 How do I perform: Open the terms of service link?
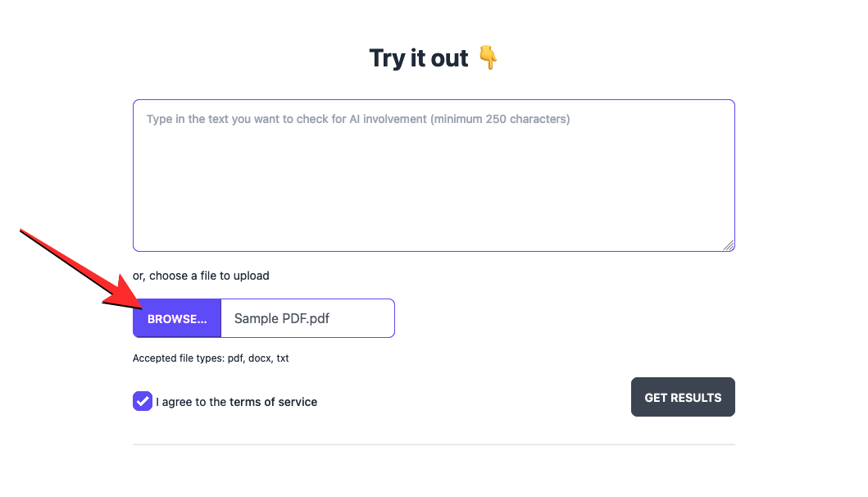[x=273, y=402]
